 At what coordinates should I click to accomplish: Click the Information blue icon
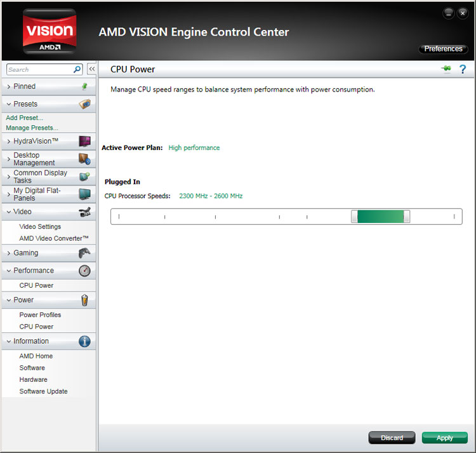[x=84, y=341]
